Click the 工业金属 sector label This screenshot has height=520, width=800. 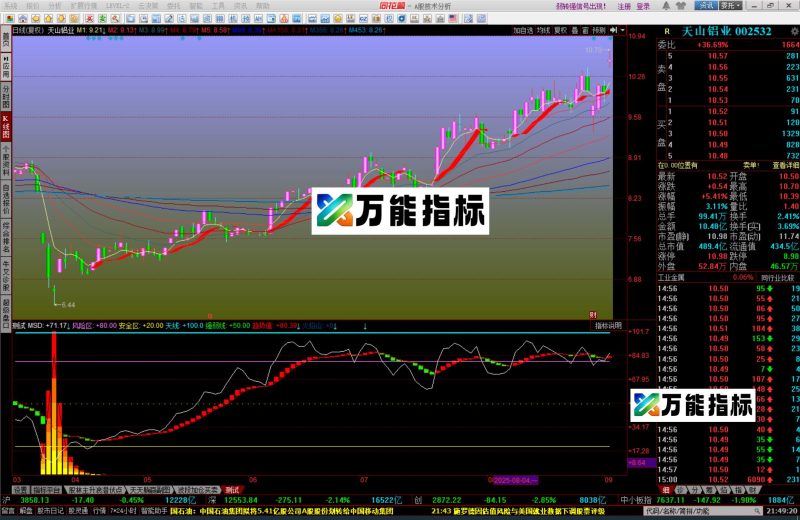[671, 278]
